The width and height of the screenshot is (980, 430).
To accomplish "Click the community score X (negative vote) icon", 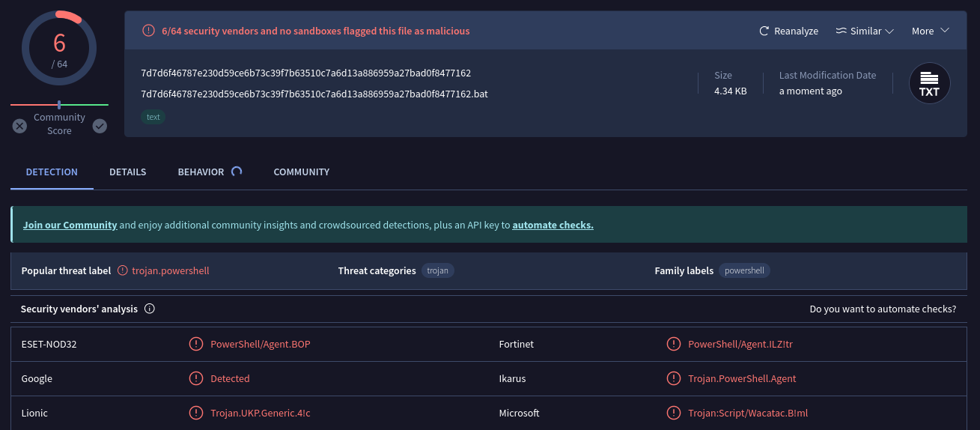I will click(20, 126).
